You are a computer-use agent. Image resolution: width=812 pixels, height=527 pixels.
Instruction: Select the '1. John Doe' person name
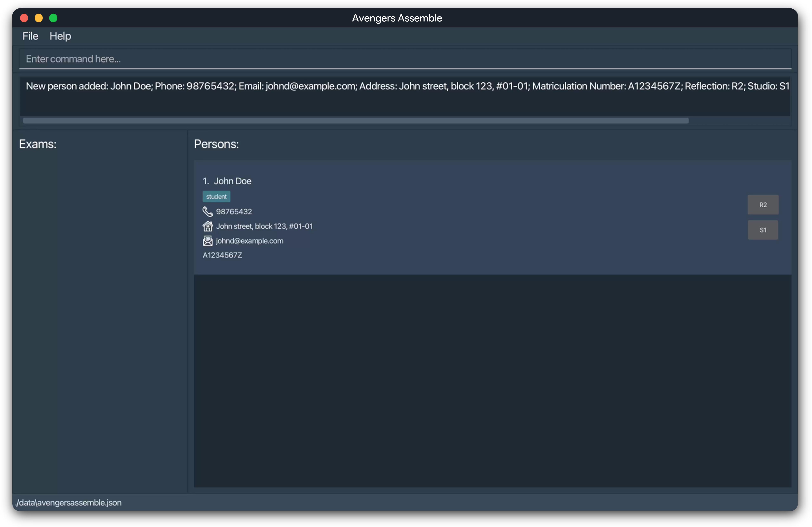click(x=227, y=181)
